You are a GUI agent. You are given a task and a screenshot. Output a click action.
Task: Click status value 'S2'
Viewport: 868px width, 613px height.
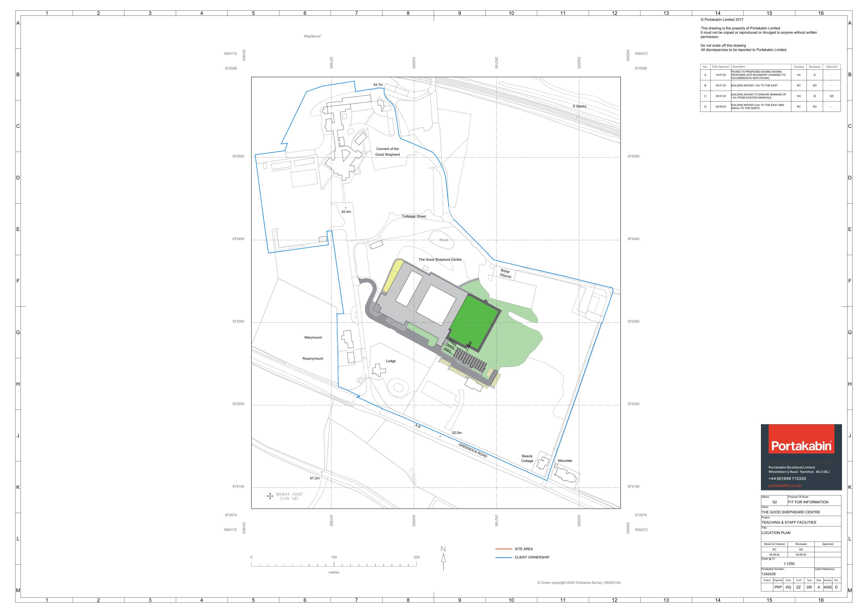click(x=775, y=502)
